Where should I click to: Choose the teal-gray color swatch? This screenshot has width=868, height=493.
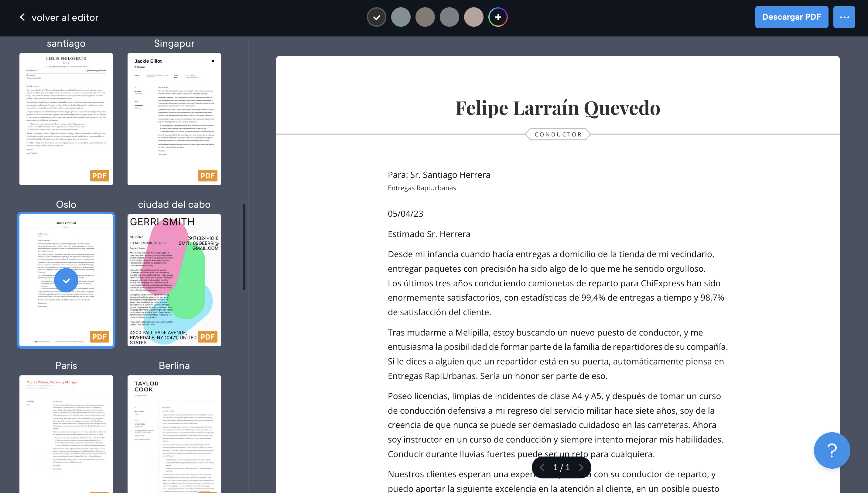point(401,17)
